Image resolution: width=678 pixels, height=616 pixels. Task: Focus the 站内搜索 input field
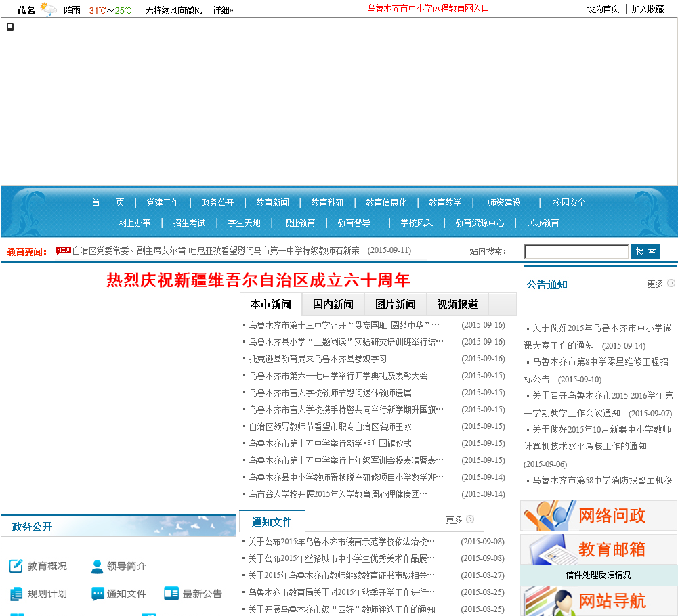point(576,251)
